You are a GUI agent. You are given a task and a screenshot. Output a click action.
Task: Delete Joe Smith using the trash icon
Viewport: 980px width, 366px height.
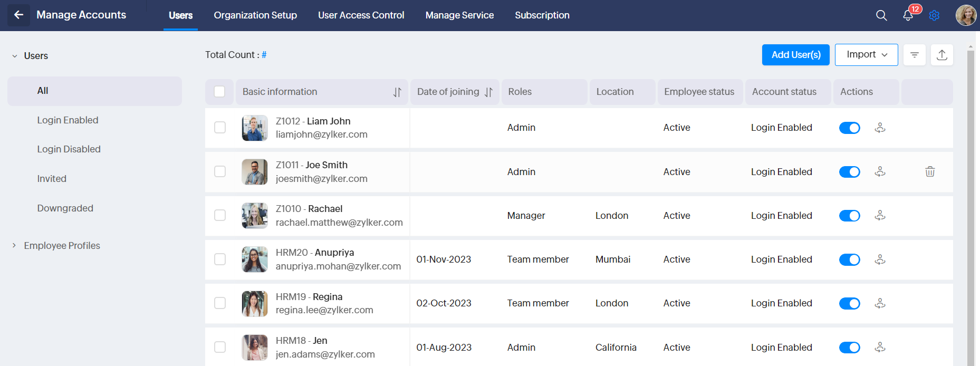[930, 171]
